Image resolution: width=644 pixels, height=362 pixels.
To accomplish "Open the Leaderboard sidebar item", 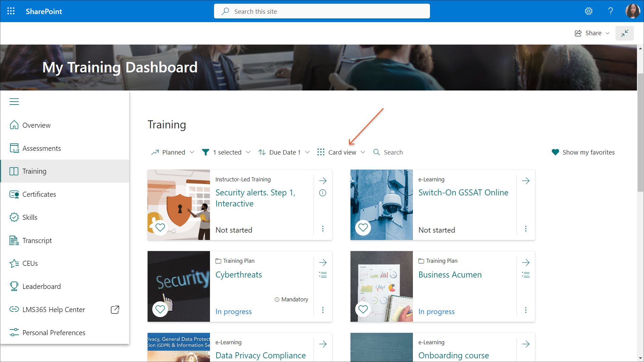I will pyautogui.click(x=41, y=287).
